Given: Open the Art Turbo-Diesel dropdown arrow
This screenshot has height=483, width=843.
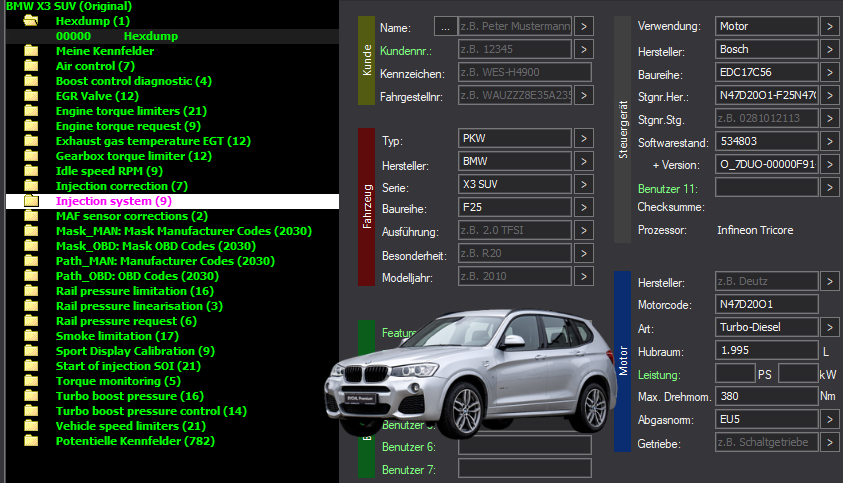Looking at the screenshot, I should coord(830,328).
